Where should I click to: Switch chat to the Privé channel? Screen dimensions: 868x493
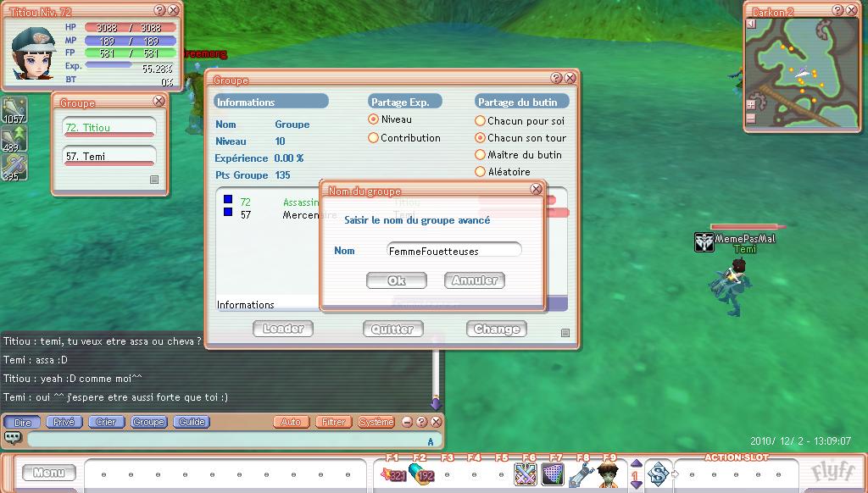pos(64,422)
